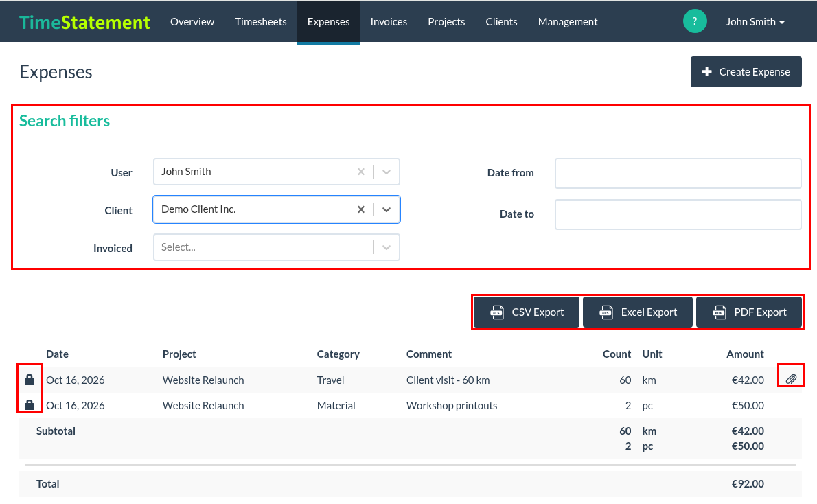Click the Total amount €92.00
The image size is (817, 504).
pyautogui.click(x=748, y=483)
